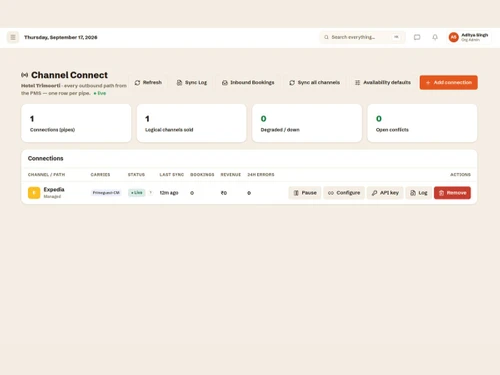
Task: Click the 12m ago last sync value
Action: coord(169,193)
